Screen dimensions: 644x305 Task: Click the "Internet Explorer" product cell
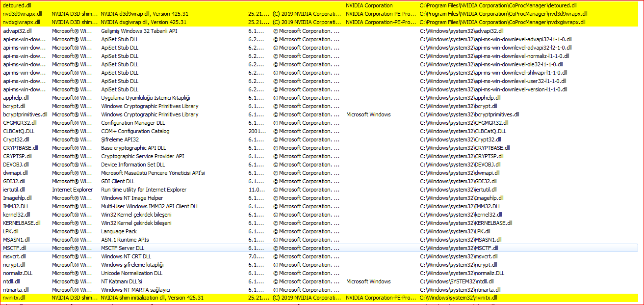coord(73,190)
